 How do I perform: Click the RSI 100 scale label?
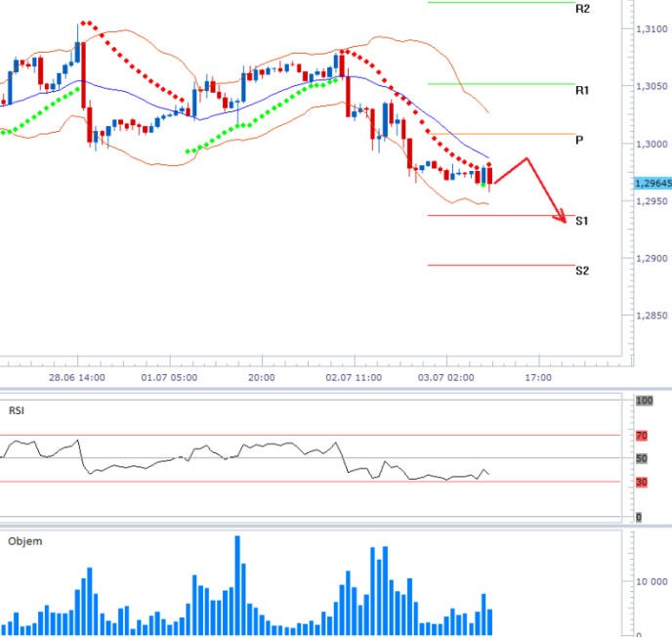(x=644, y=401)
